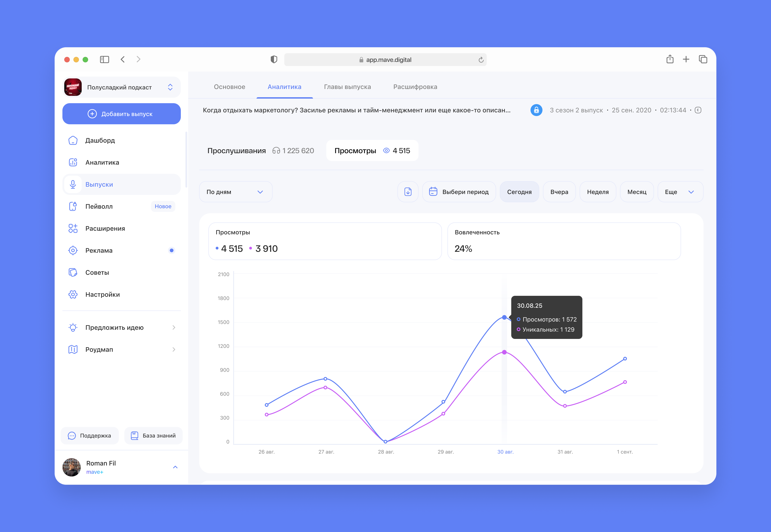Select the Сегодня period filter
The height and width of the screenshot is (532, 771).
519,192
